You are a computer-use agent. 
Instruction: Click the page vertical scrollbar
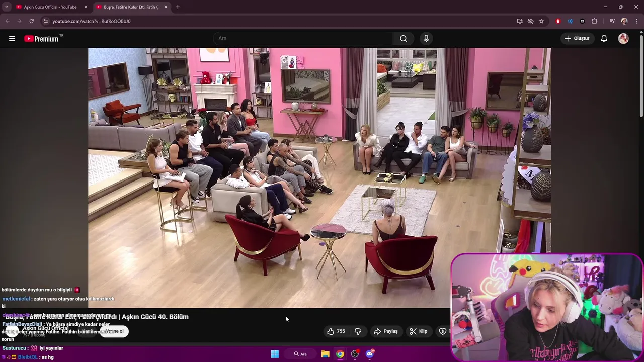pyautogui.click(x=641, y=75)
